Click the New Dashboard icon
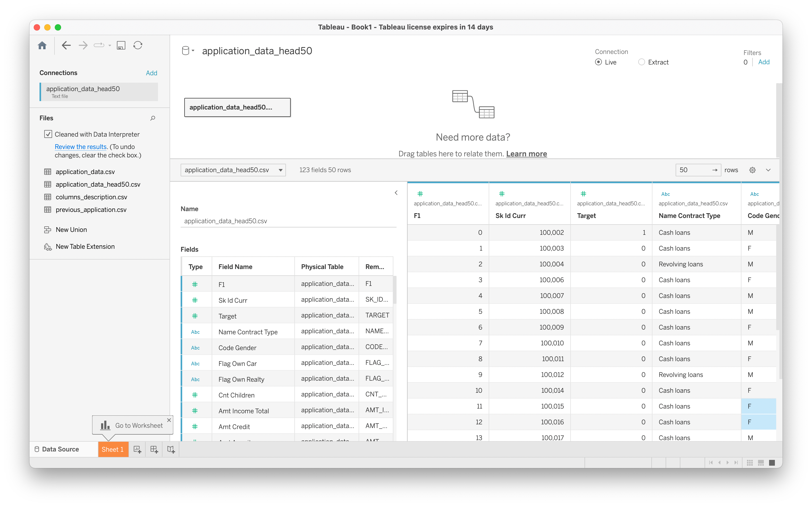This screenshot has height=507, width=812. pyautogui.click(x=154, y=449)
